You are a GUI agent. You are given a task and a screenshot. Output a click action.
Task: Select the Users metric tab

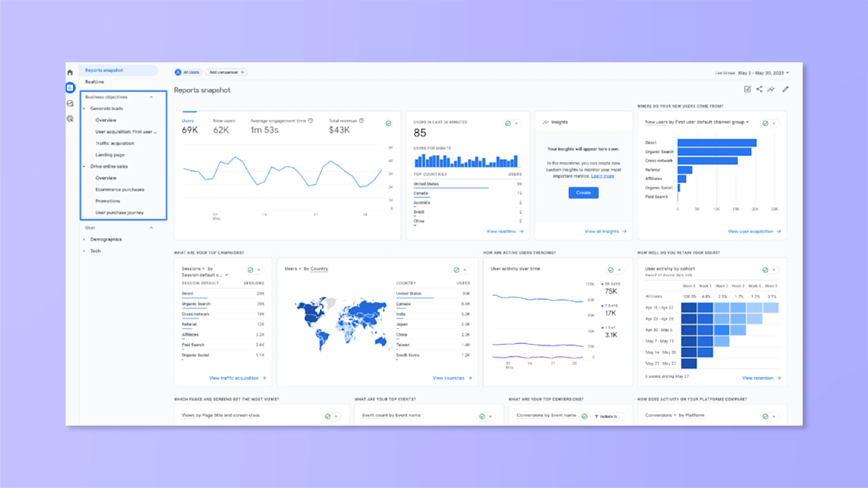[190, 126]
